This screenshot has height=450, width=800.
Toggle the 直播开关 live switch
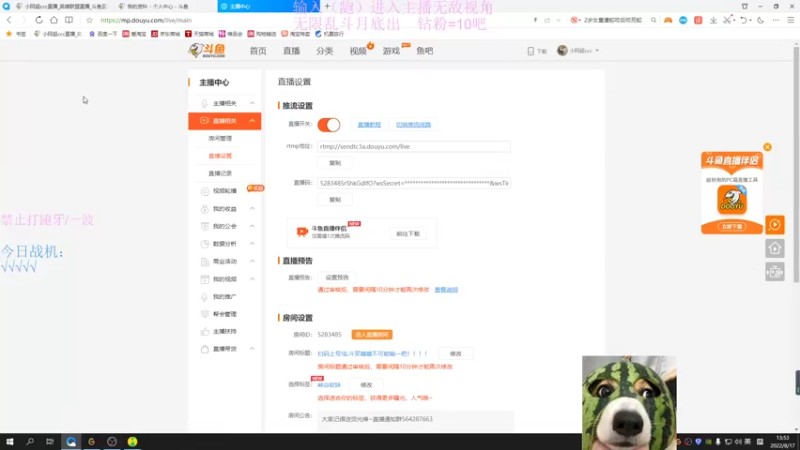coord(329,124)
